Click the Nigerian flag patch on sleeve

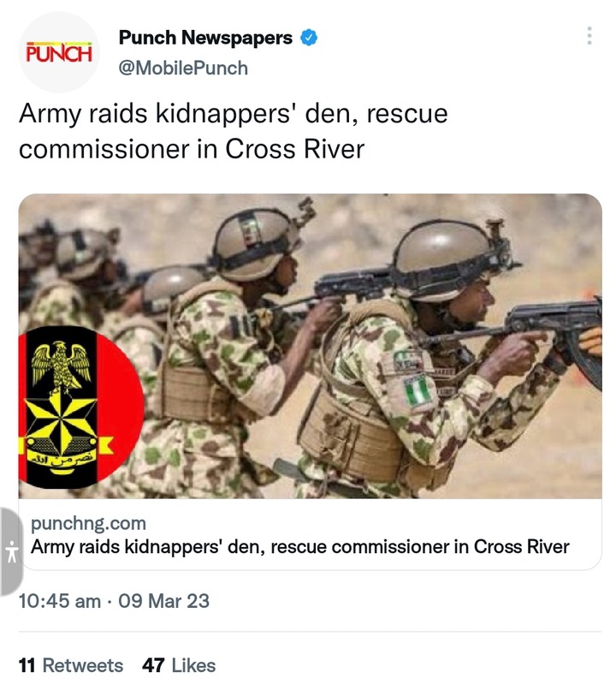tap(418, 390)
